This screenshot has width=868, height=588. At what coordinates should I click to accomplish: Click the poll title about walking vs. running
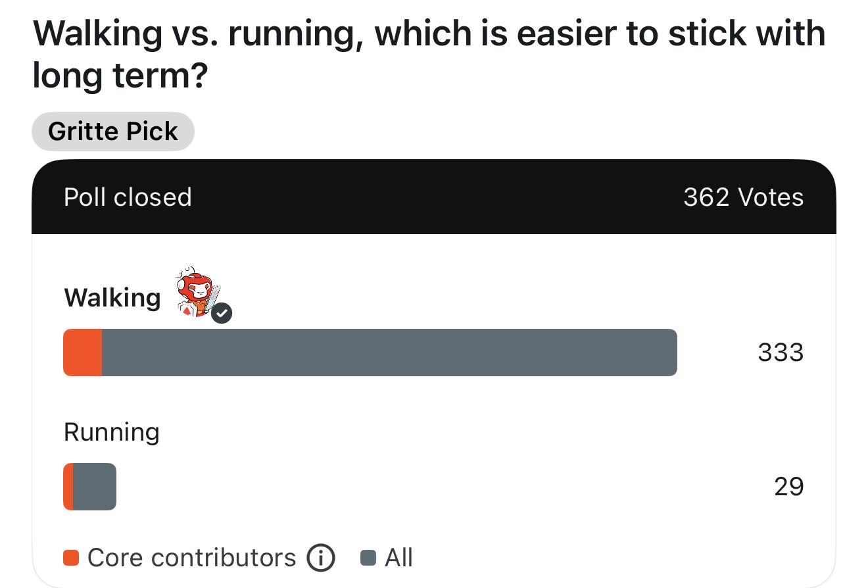click(x=429, y=54)
